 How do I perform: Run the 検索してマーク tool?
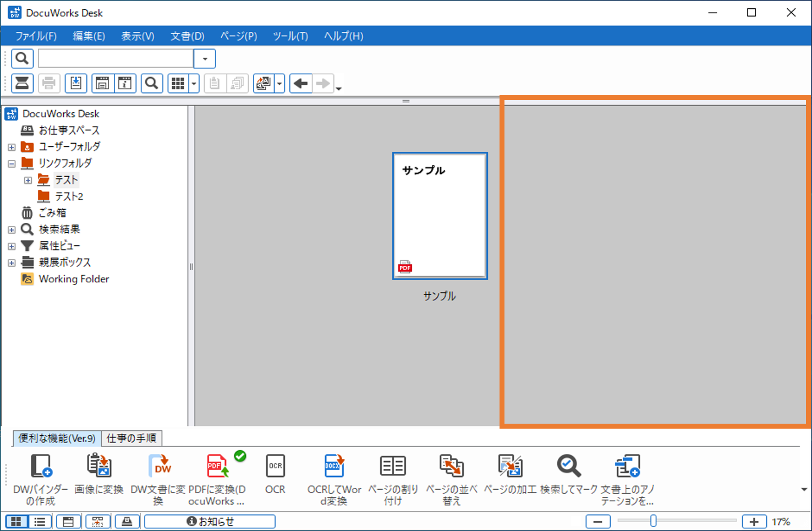[x=569, y=473]
